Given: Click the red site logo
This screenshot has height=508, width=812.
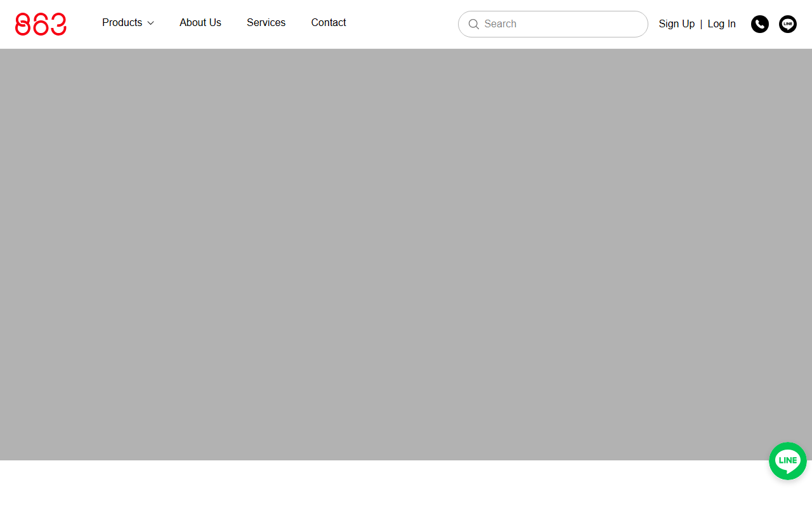Looking at the screenshot, I should click(41, 24).
